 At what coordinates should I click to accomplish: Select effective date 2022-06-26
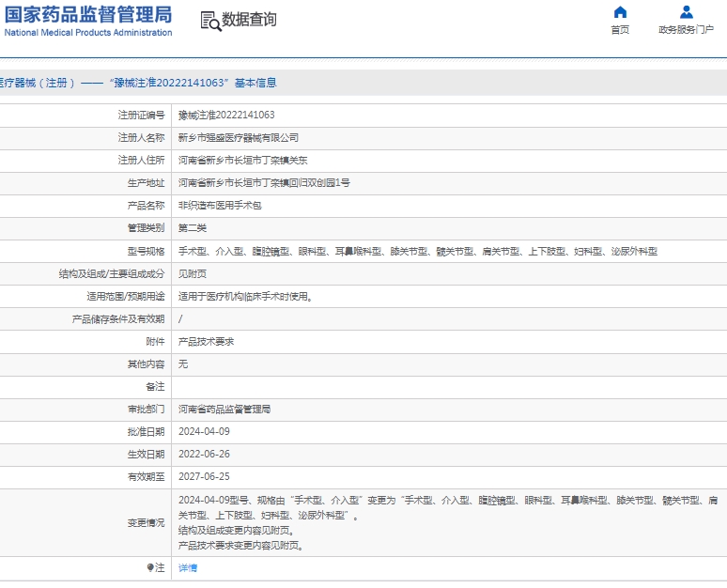pyautogui.click(x=204, y=454)
